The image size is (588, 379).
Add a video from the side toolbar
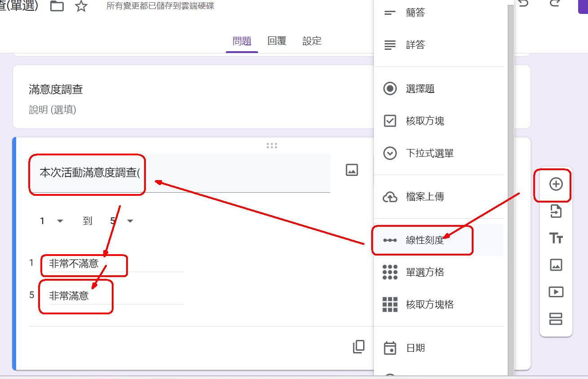(556, 292)
